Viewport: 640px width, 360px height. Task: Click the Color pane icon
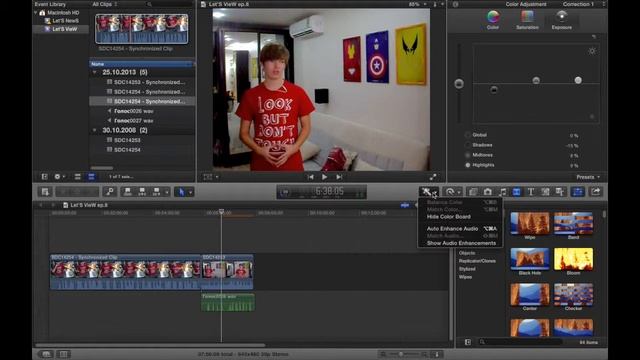click(x=493, y=20)
